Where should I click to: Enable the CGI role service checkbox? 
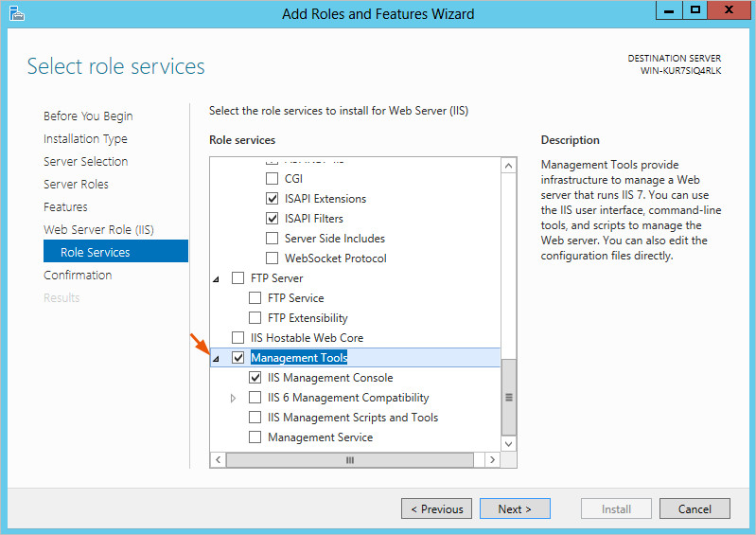273,179
